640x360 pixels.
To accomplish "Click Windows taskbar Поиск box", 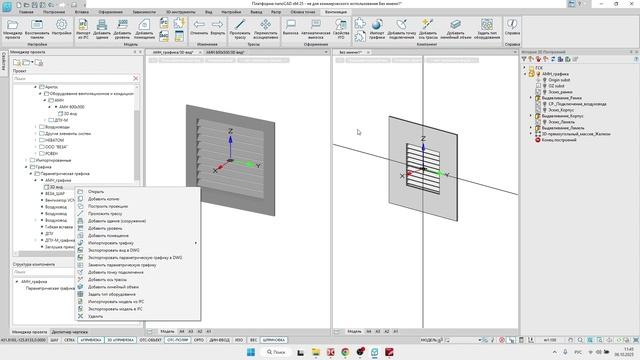I will pyautogui.click(x=276, y=352).
